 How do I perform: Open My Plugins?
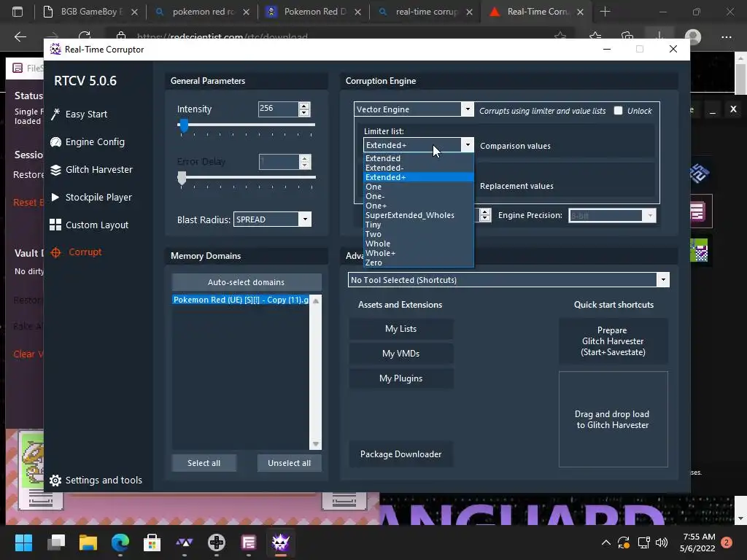(400, 378)
